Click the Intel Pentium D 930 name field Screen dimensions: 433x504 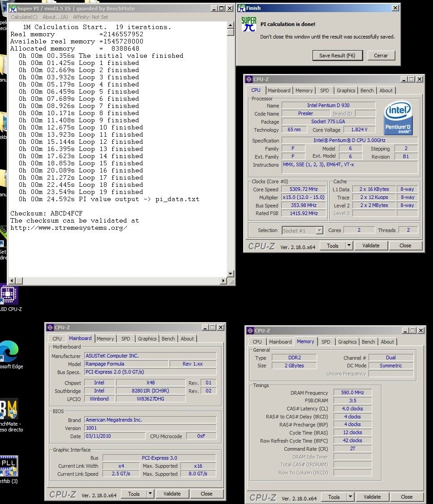click(x=328, y=105)
